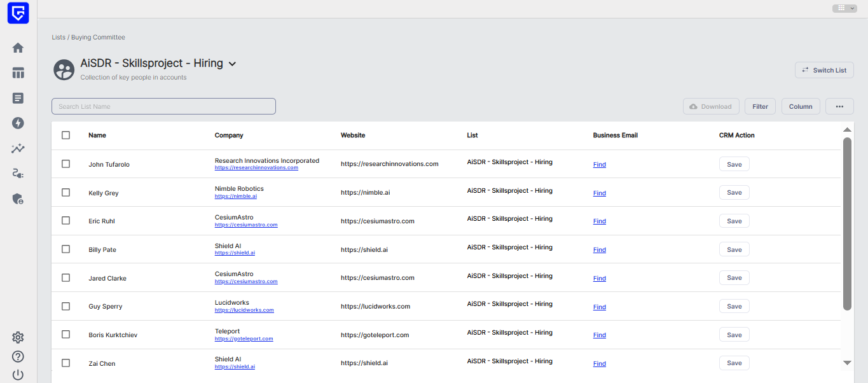Open the shield admin sidebar icon
The image size is (868, 383).
[x=18, y=198]
